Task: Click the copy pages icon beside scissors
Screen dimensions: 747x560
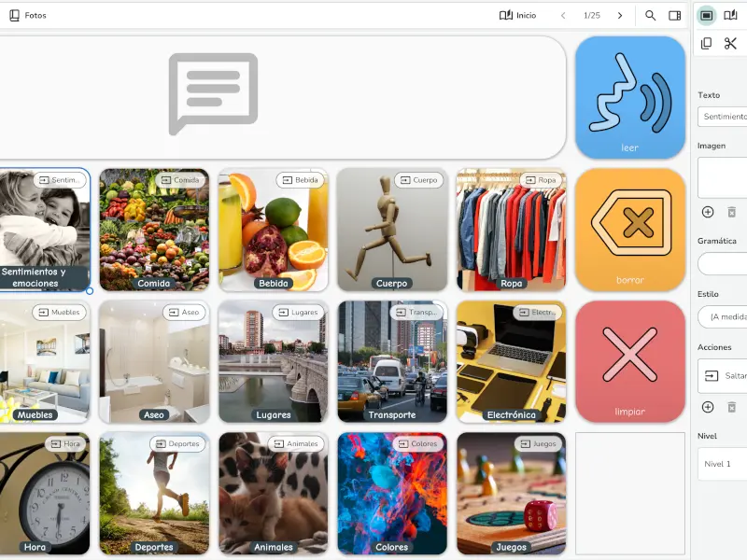Action: (707, 43)
